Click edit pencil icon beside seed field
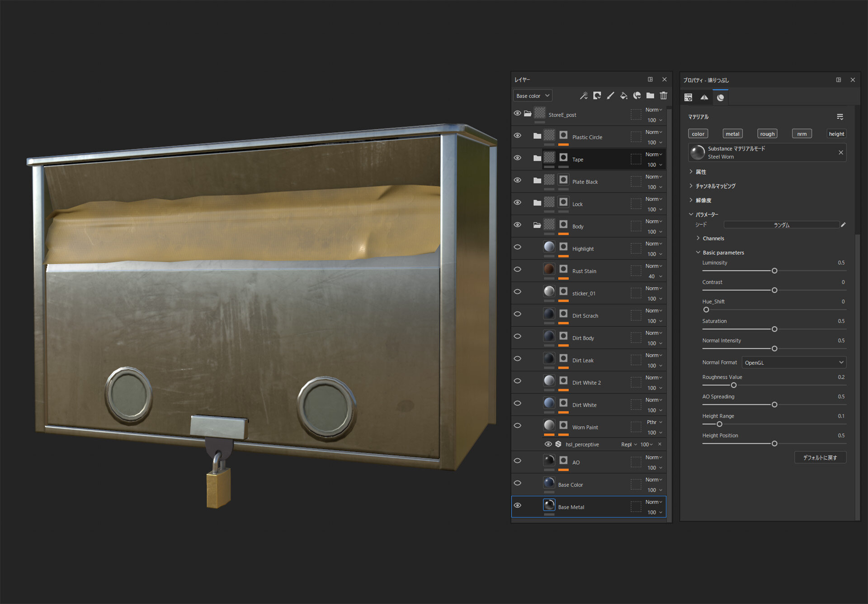The height and width of the screenshot is (604, 868). [x=843, y=225]
